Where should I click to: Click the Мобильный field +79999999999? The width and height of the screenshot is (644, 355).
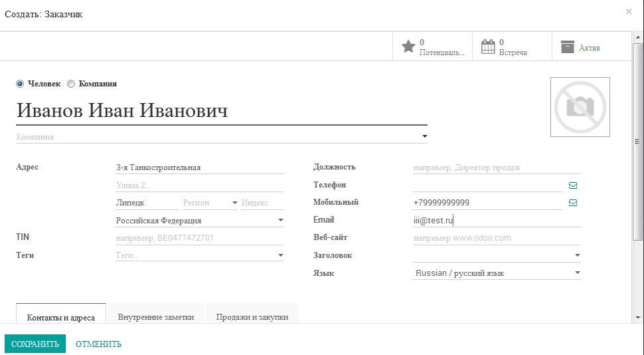(487, 203)
